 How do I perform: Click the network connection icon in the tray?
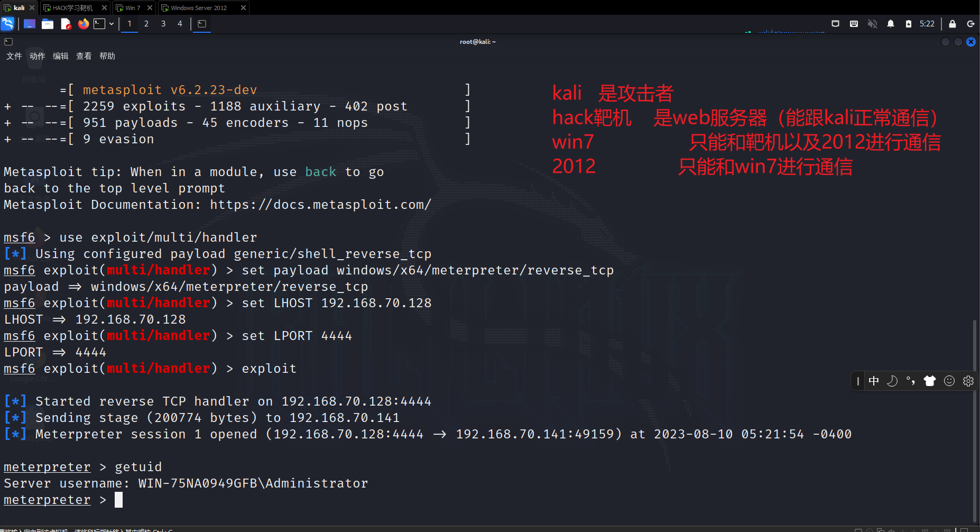point(835,23)
